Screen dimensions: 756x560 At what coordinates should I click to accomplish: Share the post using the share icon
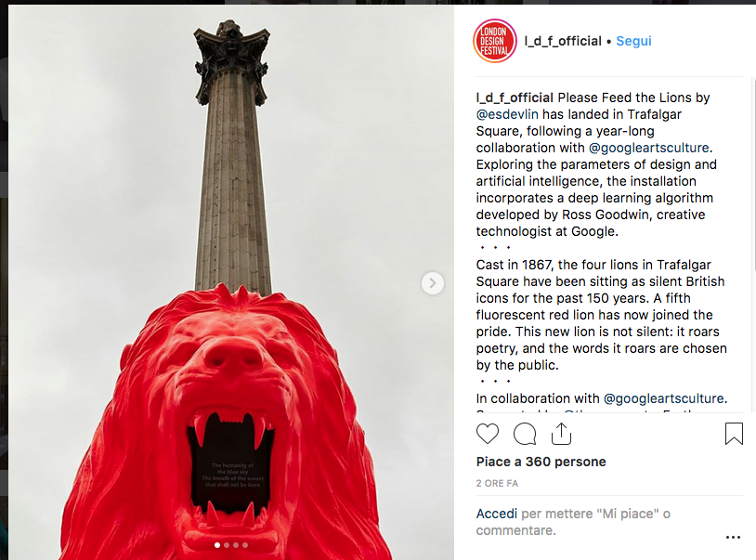click(561, 434)
